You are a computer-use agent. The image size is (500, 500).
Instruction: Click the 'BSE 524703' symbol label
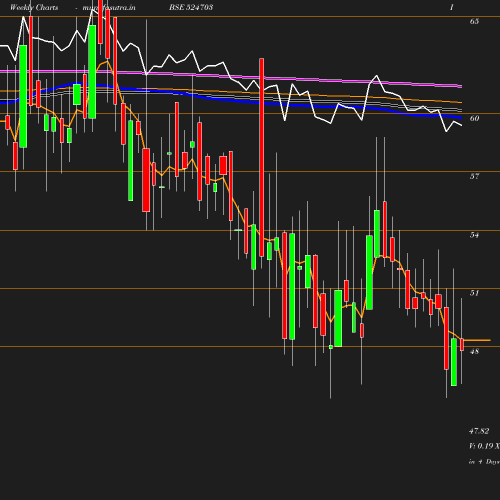pyautogui.click(x=191, y=7)
